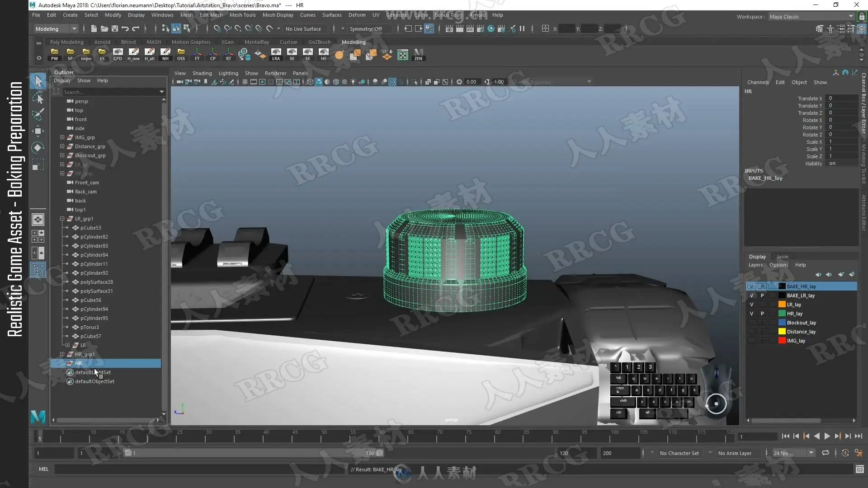
Task: Toggle visibility V of HR_lay layer
Action: click(751, 314)
